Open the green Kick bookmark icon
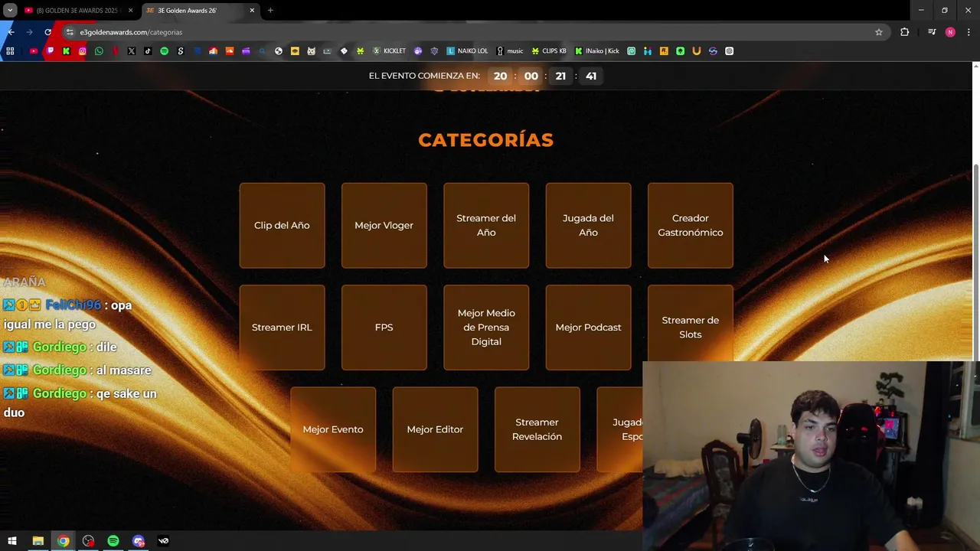980x551 pixels. 66,51
